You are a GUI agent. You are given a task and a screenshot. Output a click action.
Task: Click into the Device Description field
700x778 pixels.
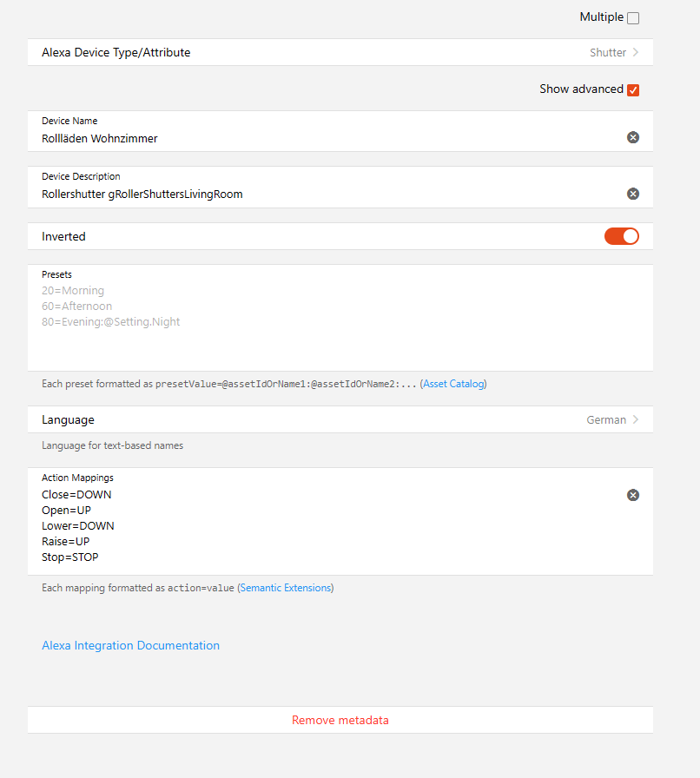(330, 194)
